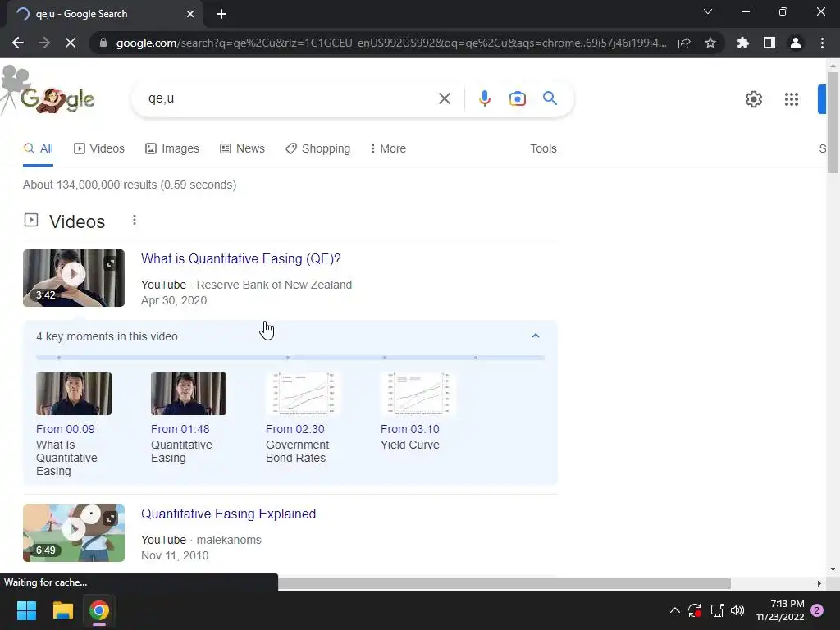Open 'What is Quantitative Easing (QE)?' link
Viewport: 840px width, 630px height.
pyautogui.click(x=240, y=258)
